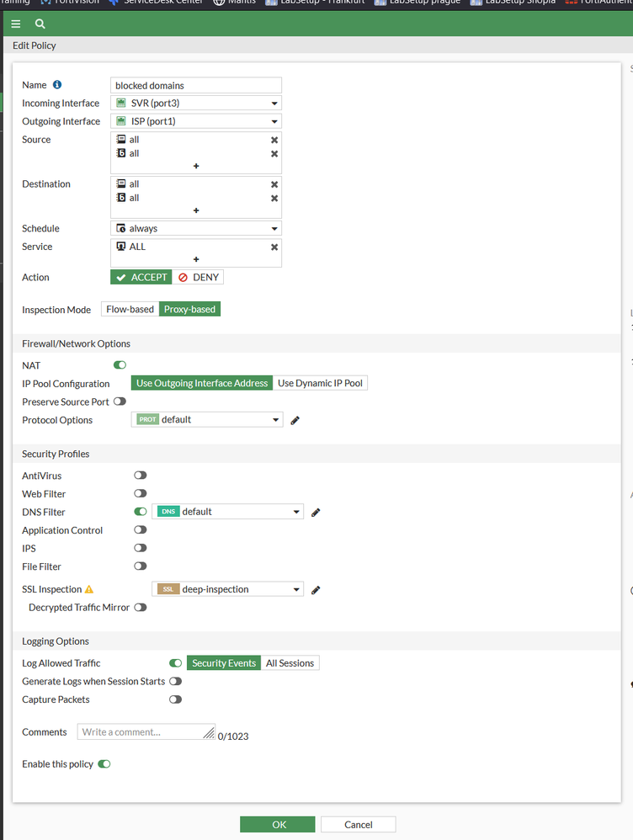
Task: Select Use Dynamic IP Pool option
Action: click(x=320, y=383)
